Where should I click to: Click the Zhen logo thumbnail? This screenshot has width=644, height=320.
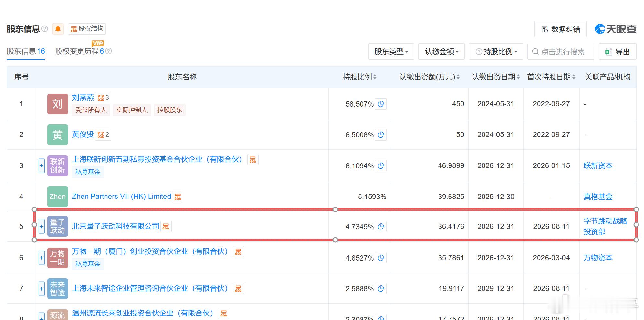tap(58, 197)
